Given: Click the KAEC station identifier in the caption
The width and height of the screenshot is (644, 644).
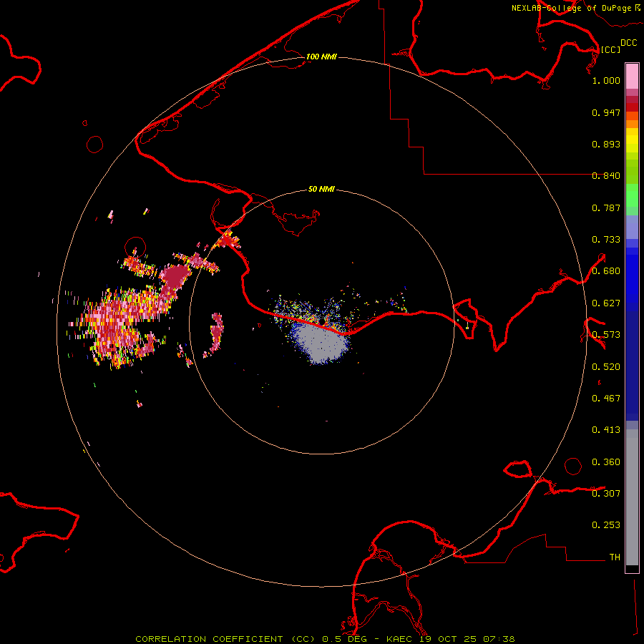Looking at the screenshot, I should coord(399,638).
